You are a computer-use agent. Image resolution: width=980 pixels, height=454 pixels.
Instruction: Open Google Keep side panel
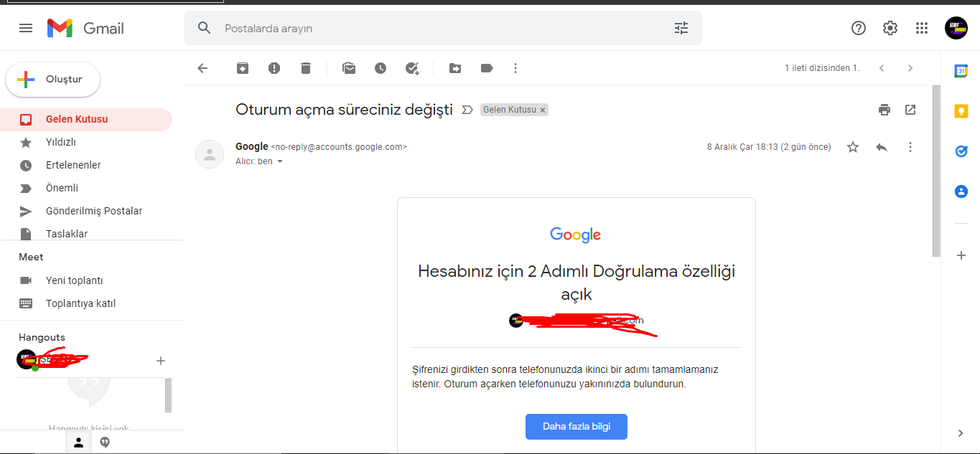point(961,111)
